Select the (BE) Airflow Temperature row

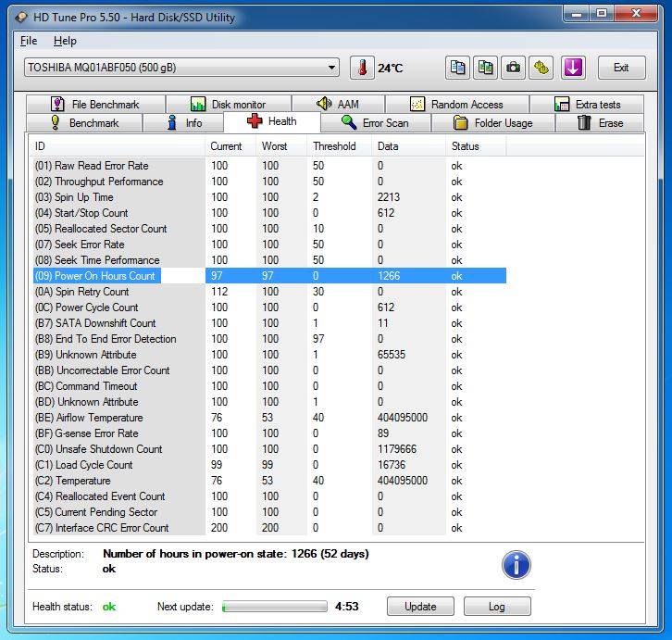click(x=269, y=418)
